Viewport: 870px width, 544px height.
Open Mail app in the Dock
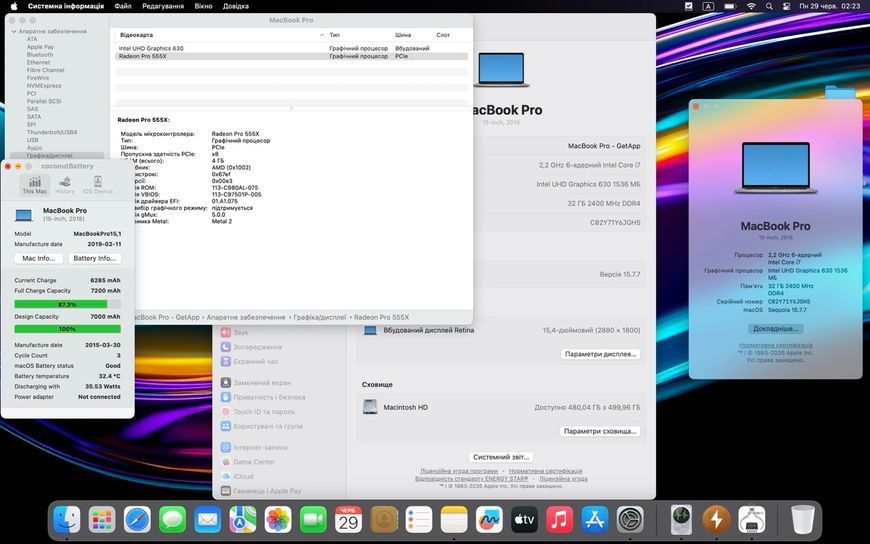point(208,520)
